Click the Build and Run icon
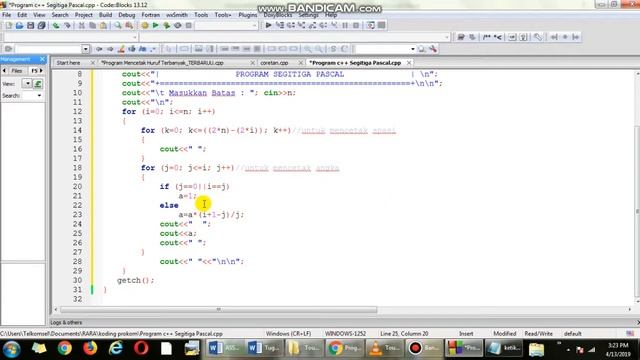Screen dimensions: 640x360 pos(167,25)
